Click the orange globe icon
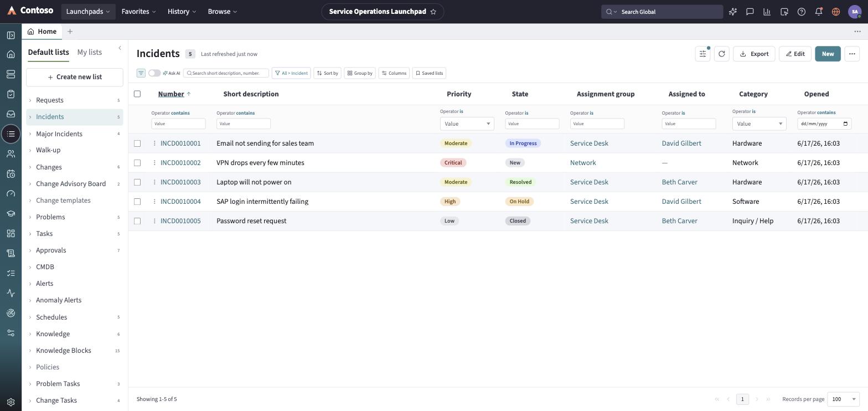 836,12
